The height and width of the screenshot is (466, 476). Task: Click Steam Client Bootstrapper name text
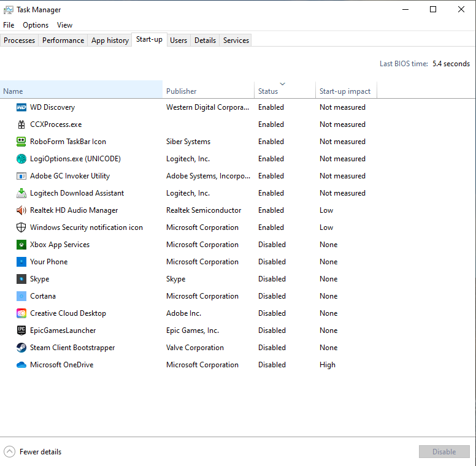(x=72, y=348)
